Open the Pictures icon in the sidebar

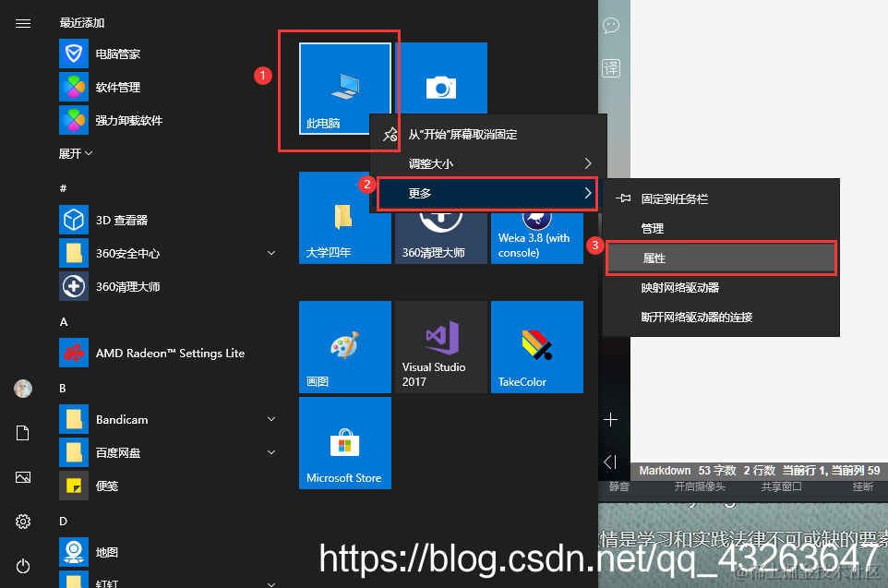click(23, 476)
